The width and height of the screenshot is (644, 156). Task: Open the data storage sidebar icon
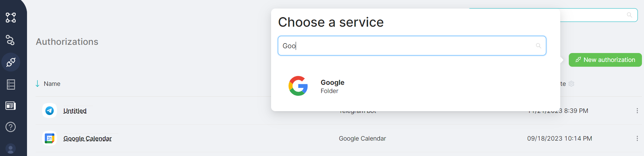point(11,84)
